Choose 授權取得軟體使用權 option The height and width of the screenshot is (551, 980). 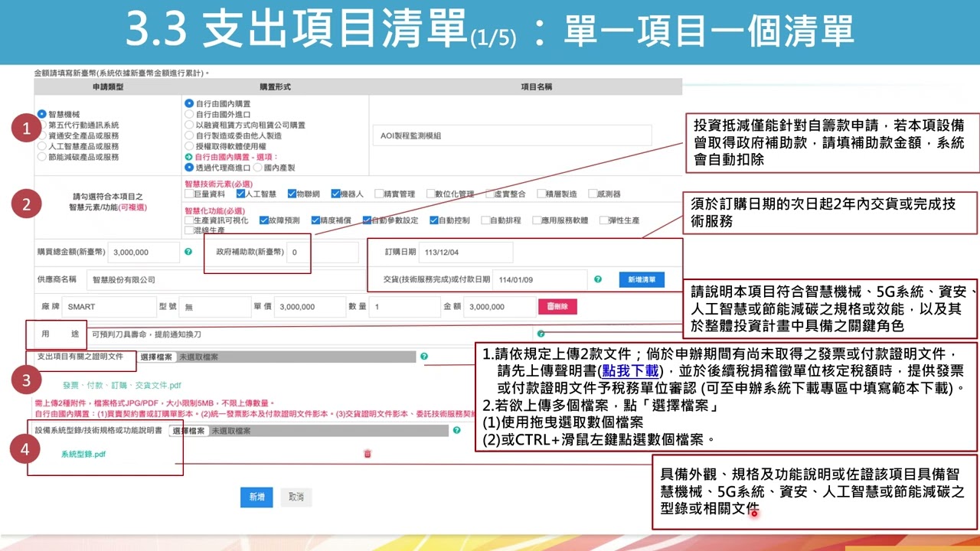(189, 146)
